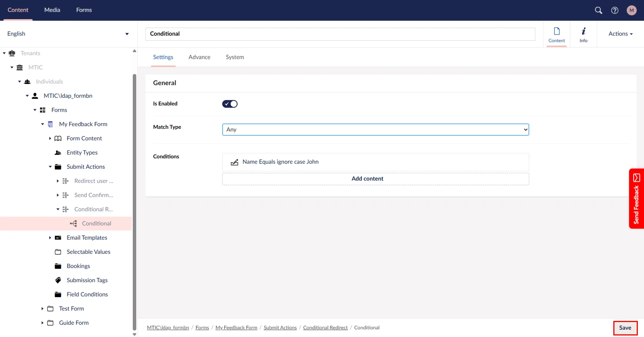Collapse the Submit Actions tree node
This screenshot has height=337, width=644.
(x=50, y=167)
